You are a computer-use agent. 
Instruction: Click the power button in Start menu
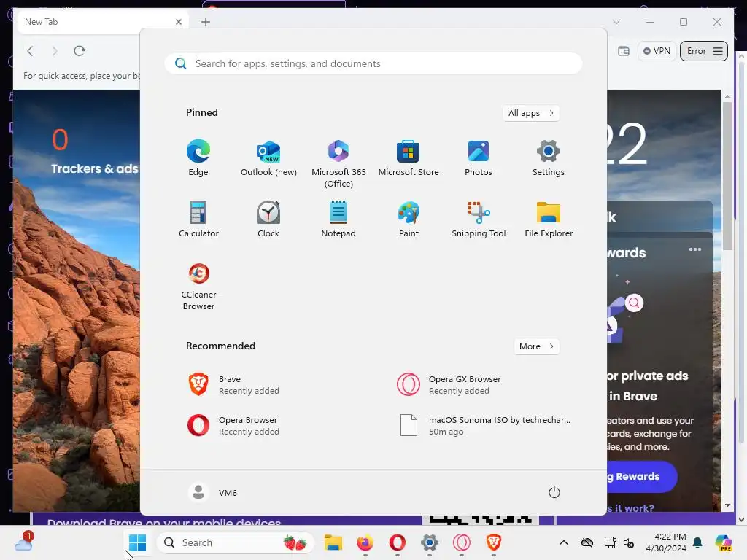click(x=554, y=492)
